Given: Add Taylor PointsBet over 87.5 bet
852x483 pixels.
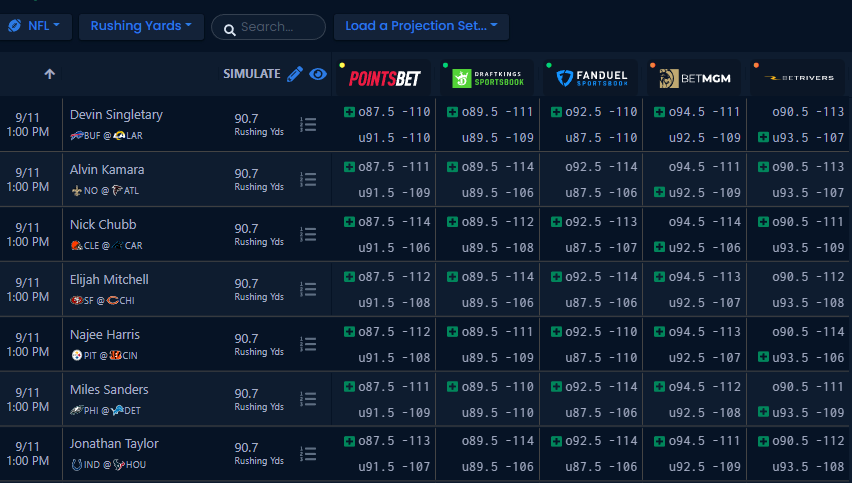Looking at the screenshot, I should coord(349,441).
